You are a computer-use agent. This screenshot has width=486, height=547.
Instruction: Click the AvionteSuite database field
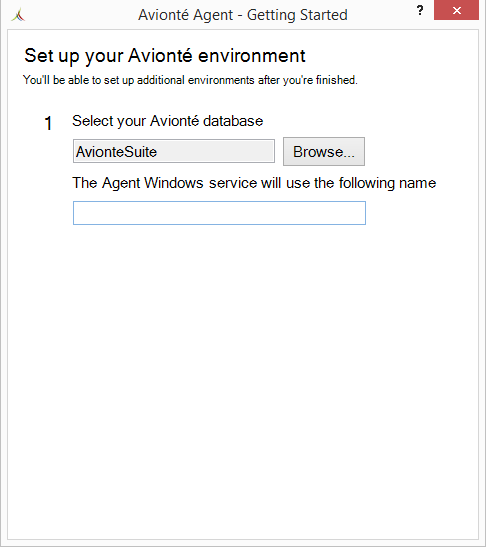[x=174, y=151]
